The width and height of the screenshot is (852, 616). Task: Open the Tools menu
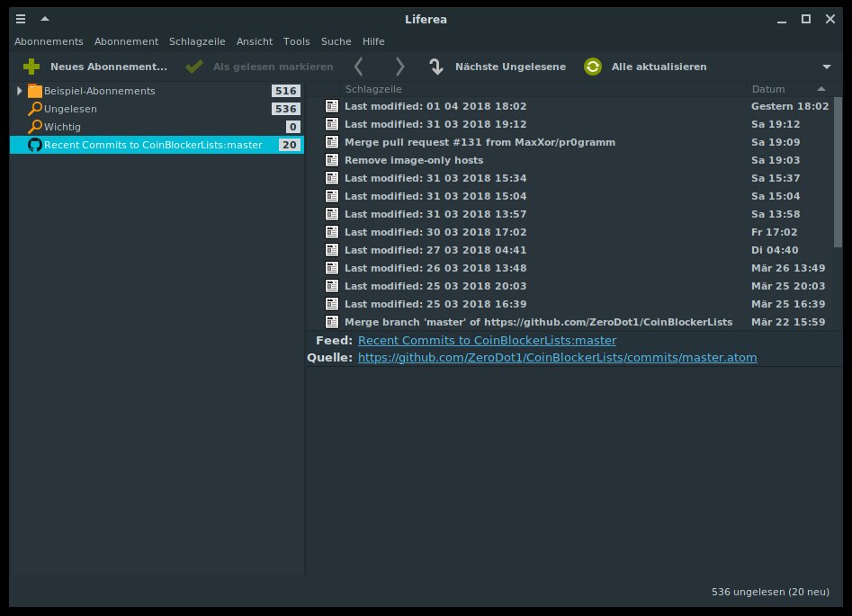click(297, 41)
